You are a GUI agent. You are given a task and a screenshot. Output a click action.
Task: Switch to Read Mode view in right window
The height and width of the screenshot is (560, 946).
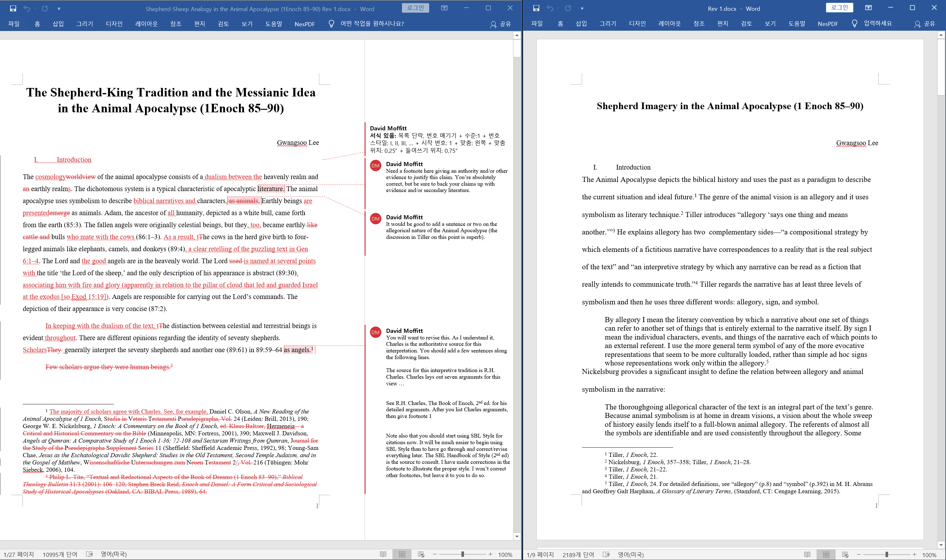807,554
